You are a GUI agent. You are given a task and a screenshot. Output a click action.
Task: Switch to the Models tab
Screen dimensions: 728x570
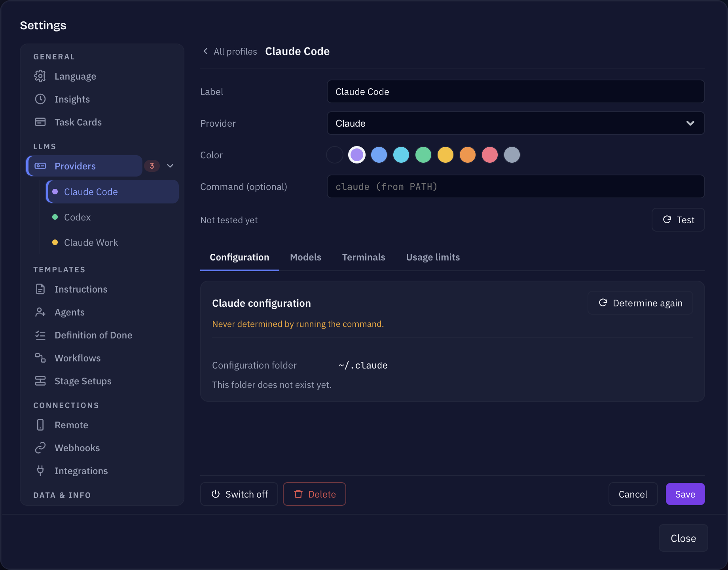(305, 257)
